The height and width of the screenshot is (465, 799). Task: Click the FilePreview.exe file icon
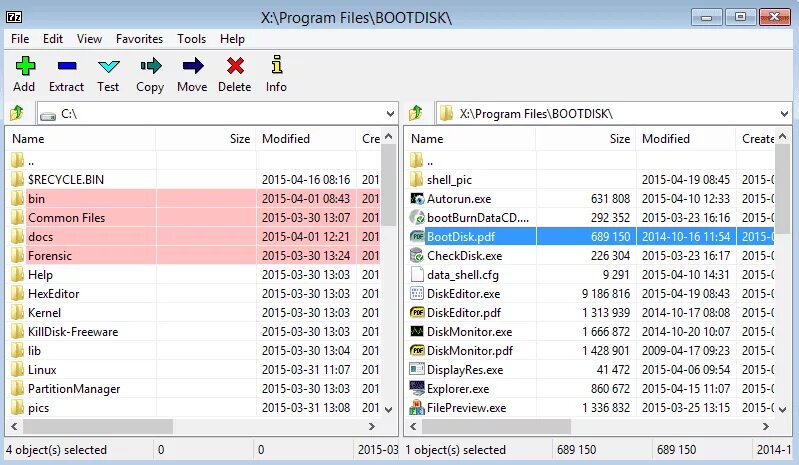pyautogui.click(x=417, y=407)
